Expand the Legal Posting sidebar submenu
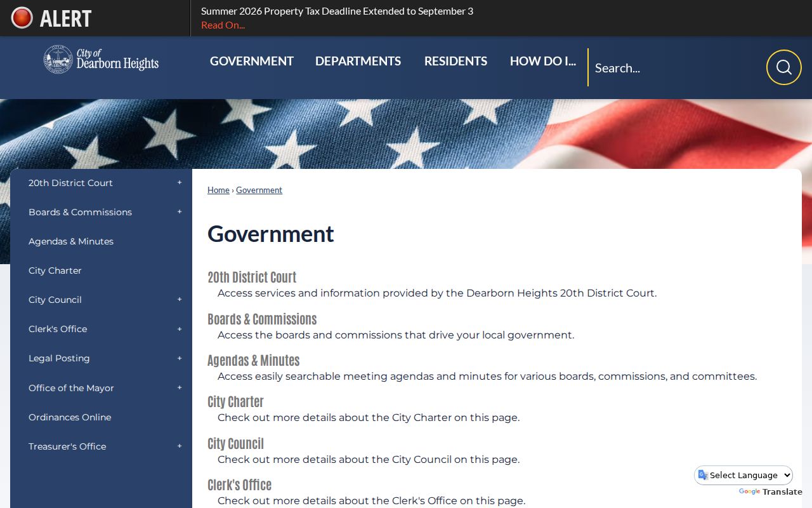812x508 pixels. pos(180,358)
